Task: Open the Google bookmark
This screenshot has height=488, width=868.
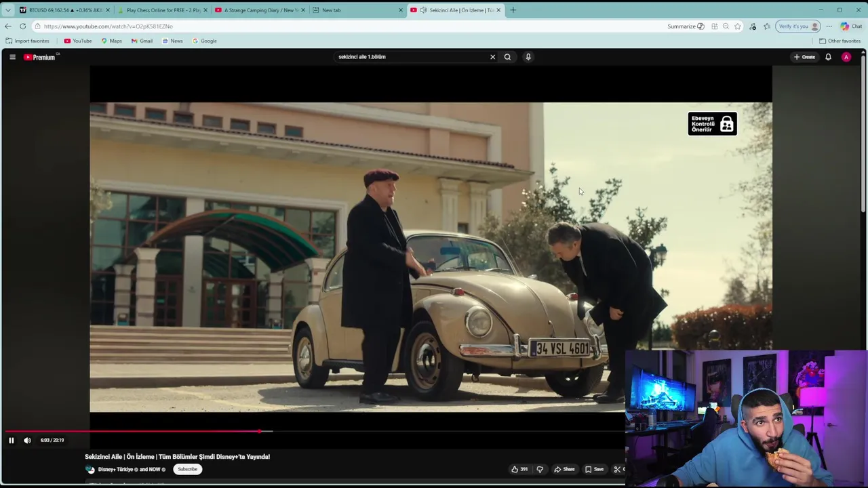Action: 205,41
